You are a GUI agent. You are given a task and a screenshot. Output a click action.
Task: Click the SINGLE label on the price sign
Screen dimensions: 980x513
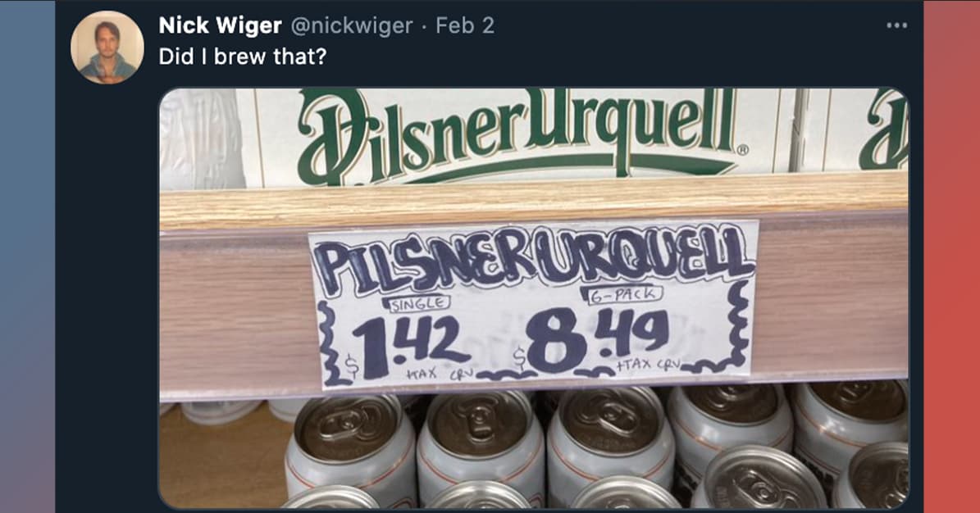click(x=418, y=304)
